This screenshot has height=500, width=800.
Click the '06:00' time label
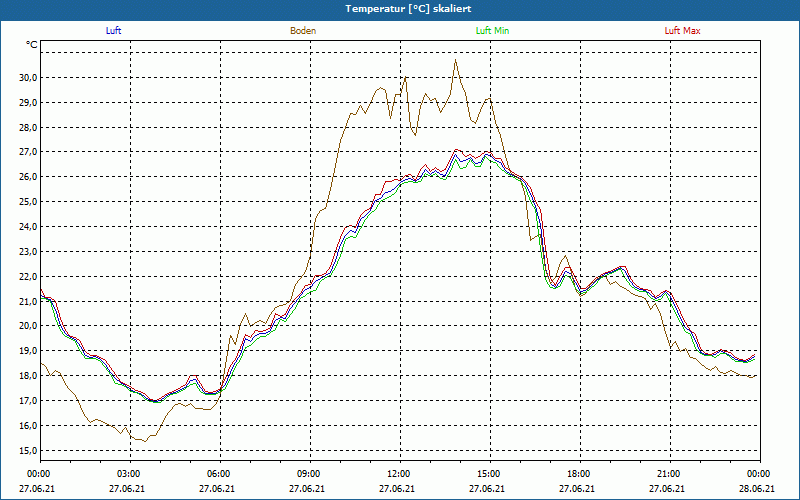click(x=217, y=474)
